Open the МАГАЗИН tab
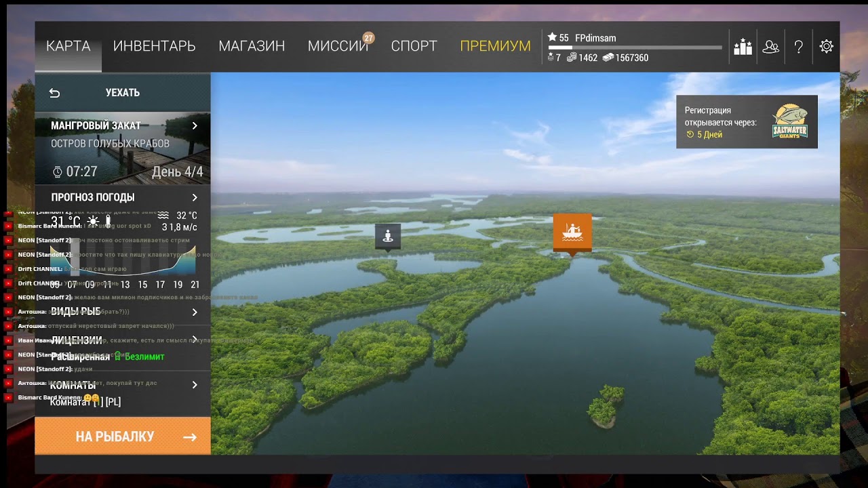868x488 pixels. pos(252,46)
